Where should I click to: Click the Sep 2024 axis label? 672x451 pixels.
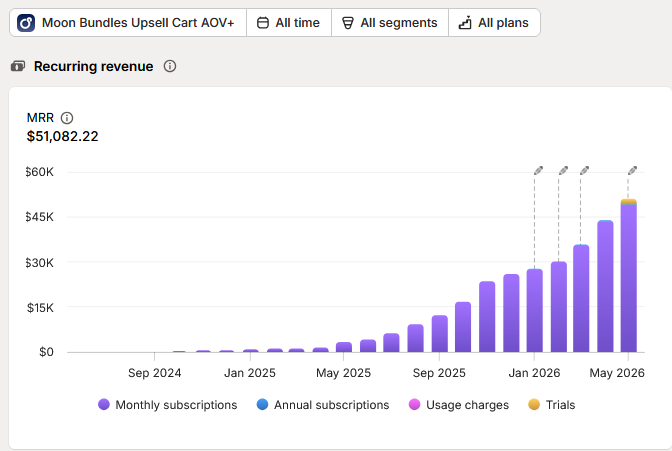coord(155,373)
